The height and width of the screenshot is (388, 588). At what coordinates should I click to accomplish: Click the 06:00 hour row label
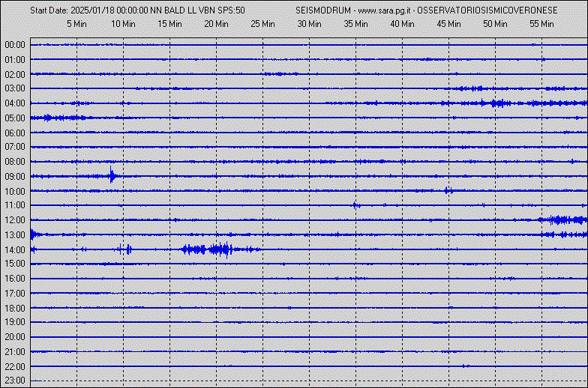tap(15, 133)
